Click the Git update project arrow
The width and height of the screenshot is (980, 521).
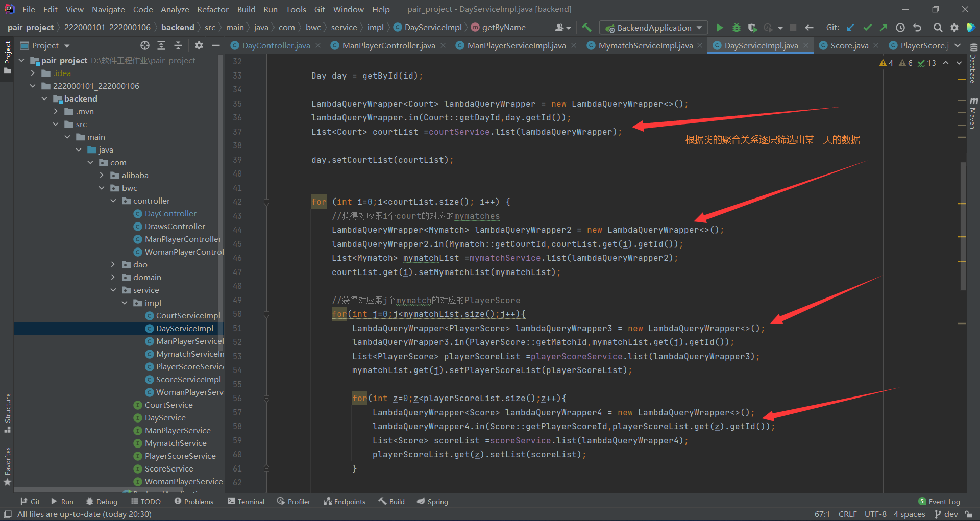tap(850, 28)
